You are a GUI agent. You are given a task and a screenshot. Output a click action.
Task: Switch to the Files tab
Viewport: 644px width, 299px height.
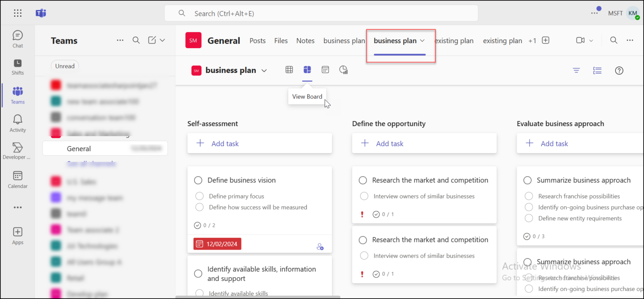281,40
